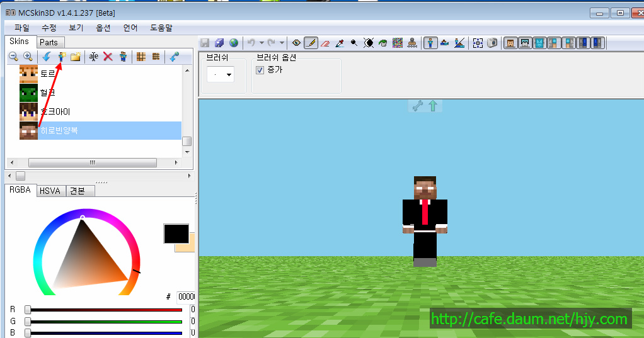
Task: Click the Redo arrow
Action: (x=272, y=43)
